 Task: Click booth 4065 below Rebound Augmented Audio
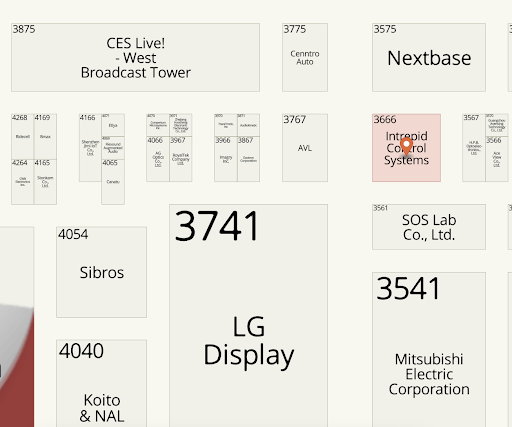point(113,182)
